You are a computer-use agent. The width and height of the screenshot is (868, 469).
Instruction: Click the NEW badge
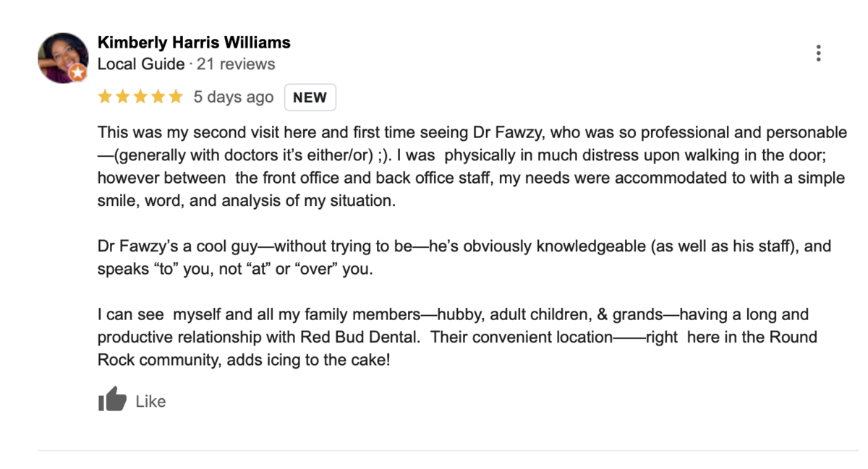pyautogui.click(x=310, y=98)
